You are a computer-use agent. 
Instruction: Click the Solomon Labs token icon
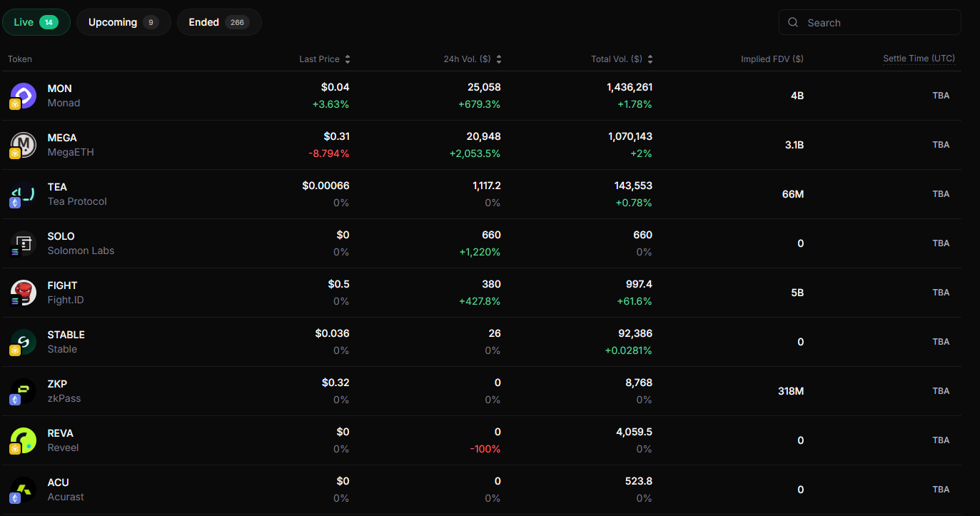(x=22, y=243)
